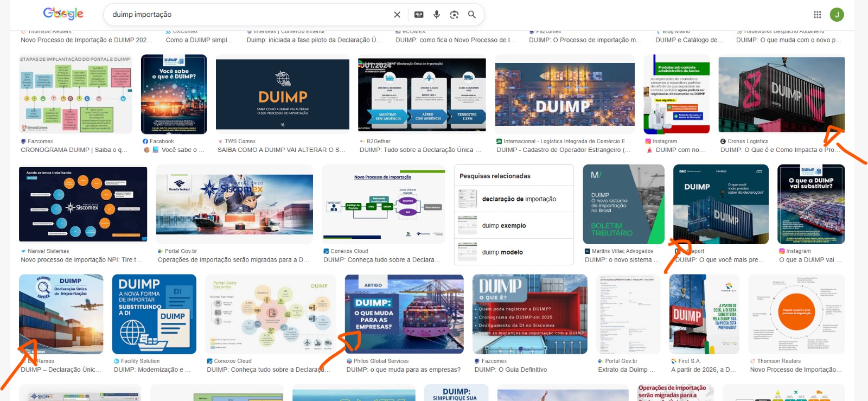Open 'CRONOGRAMA DUIMP | Saiba o q...' result

(x=74, y=150)
